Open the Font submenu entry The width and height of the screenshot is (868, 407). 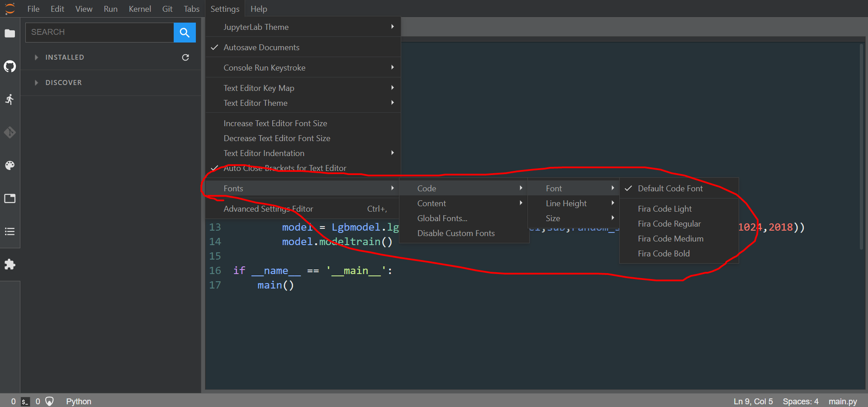click(574, 189)
